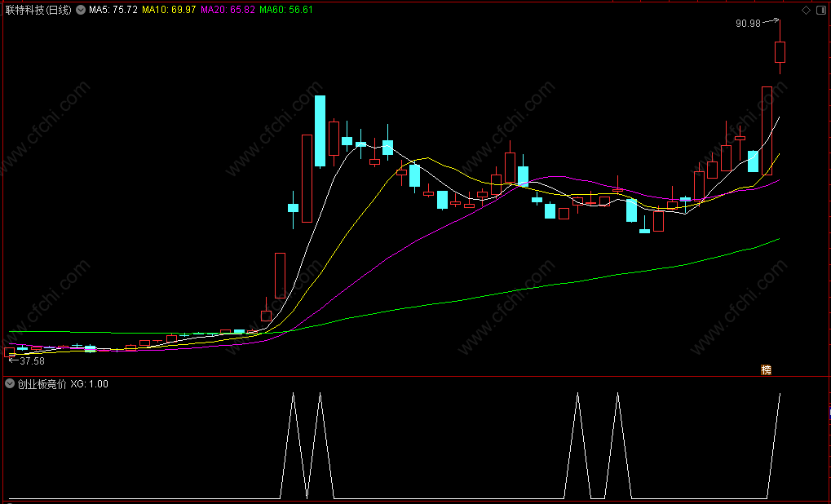Click the tall cyan candlestick at first peak
Screen dimensions: 831x504
320,131
